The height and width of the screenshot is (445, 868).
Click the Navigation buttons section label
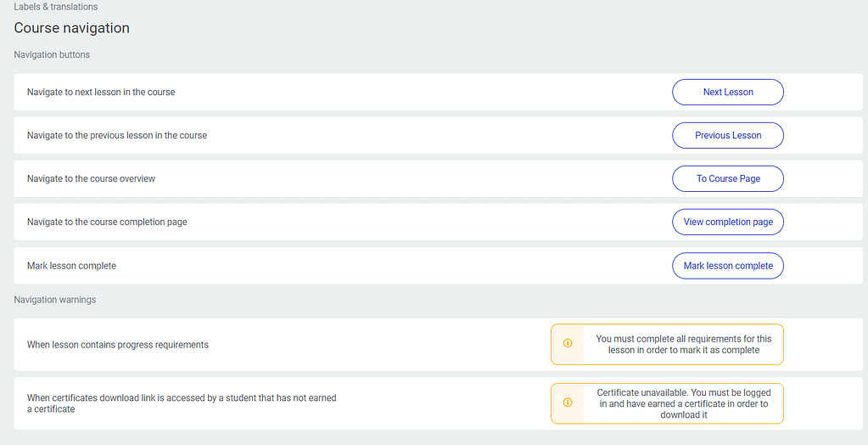(52, 54)
